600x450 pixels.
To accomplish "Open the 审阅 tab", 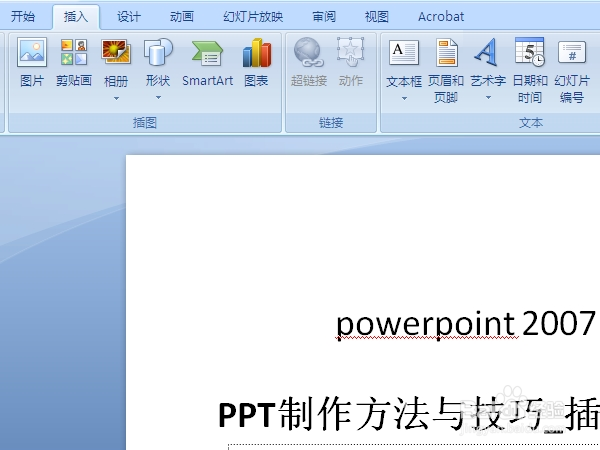I will [x=324, y=16].
